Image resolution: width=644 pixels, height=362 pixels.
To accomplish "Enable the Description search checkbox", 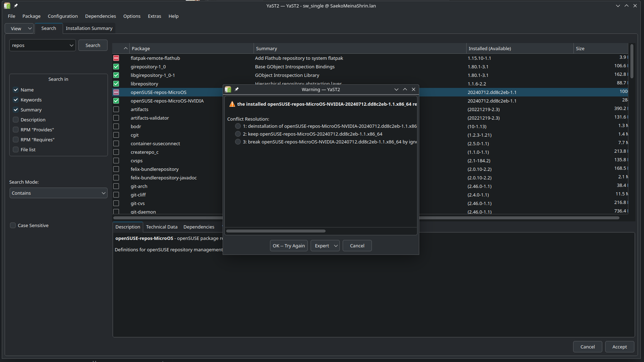I will pos(16,120).
